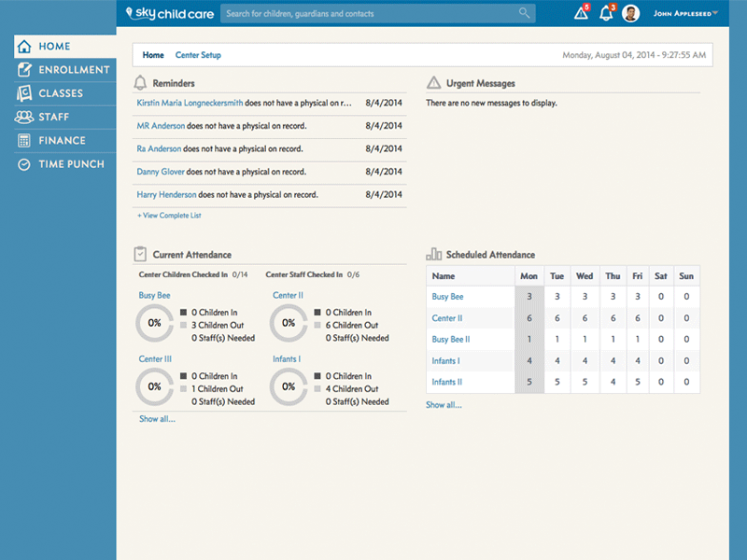This screenshot has width=747, height=560.
Task: Open notifications bell showing 3 alerts
Action: tap(606, 12)
